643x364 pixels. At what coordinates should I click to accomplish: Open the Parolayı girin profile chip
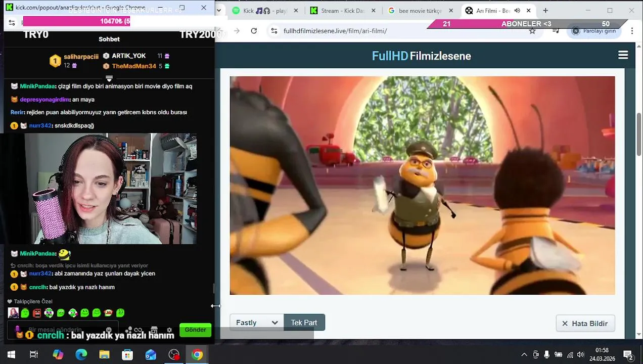point(594,31)
